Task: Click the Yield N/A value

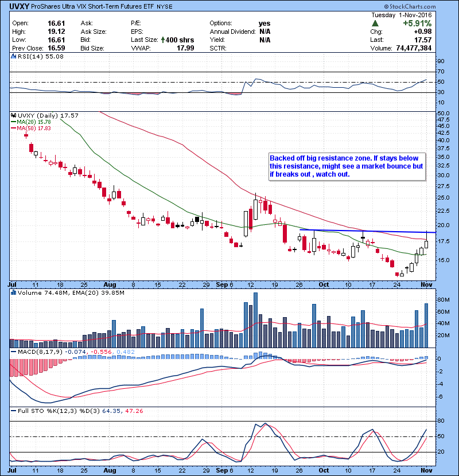Action: tap(265, 40)
